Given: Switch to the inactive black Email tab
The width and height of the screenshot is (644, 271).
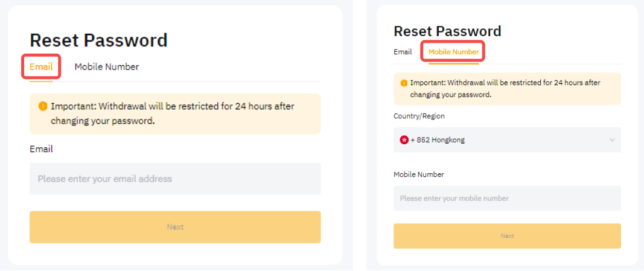Looking at the screenshot, I should tap(403, 52).
